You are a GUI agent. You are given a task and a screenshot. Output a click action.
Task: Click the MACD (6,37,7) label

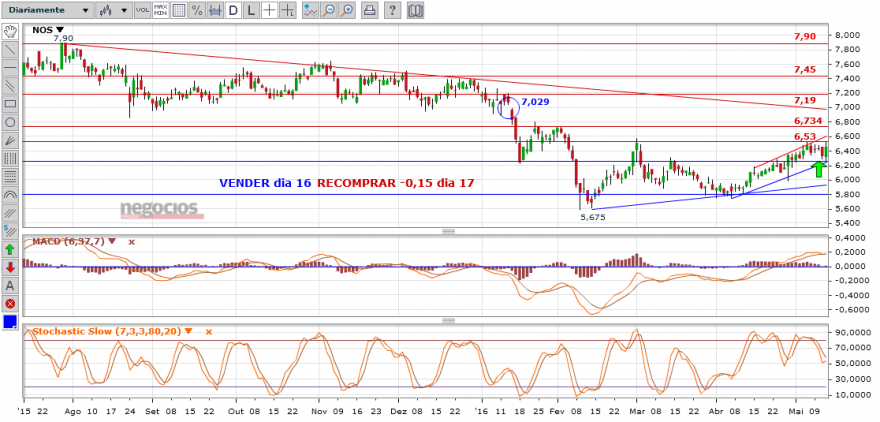(68, 241)
